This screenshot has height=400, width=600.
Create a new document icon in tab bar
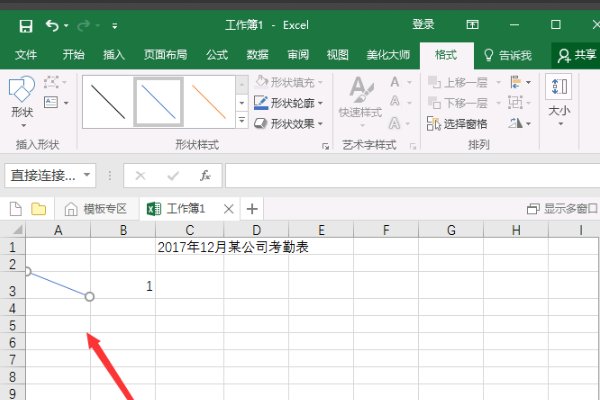tap(16, 209)
